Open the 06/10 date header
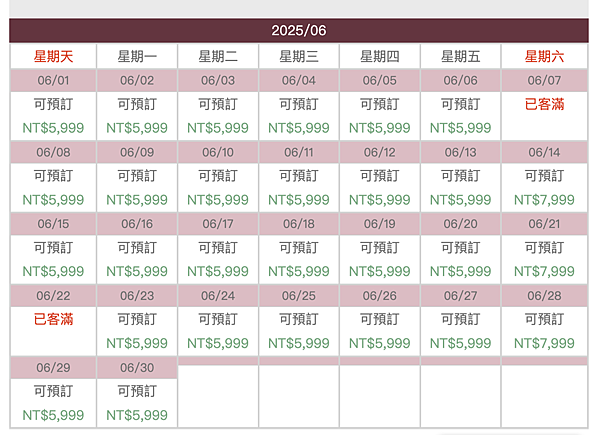This screenshot has height=435, width=600. click(218, 152)
